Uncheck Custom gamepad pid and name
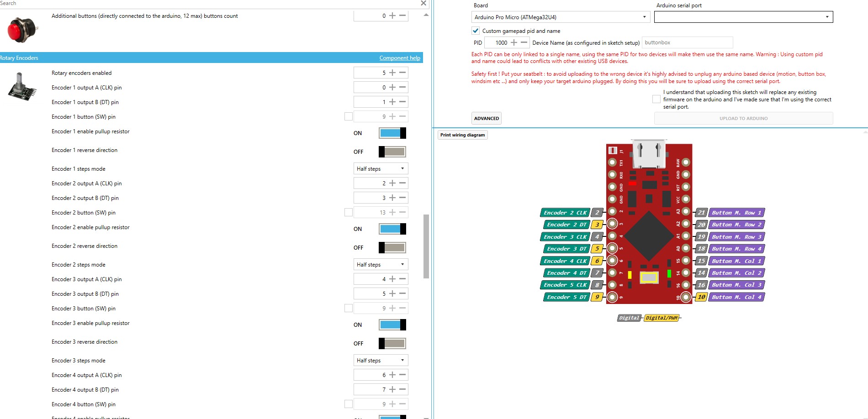The width and height of the screenshot is (868, 419). click(x=476, y=31)
